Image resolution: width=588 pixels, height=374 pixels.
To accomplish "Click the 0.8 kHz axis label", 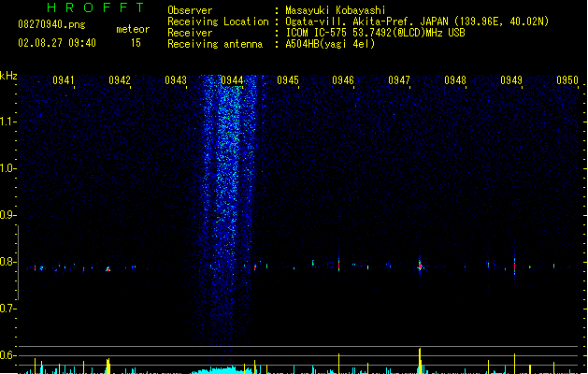I will click(7, 262).
